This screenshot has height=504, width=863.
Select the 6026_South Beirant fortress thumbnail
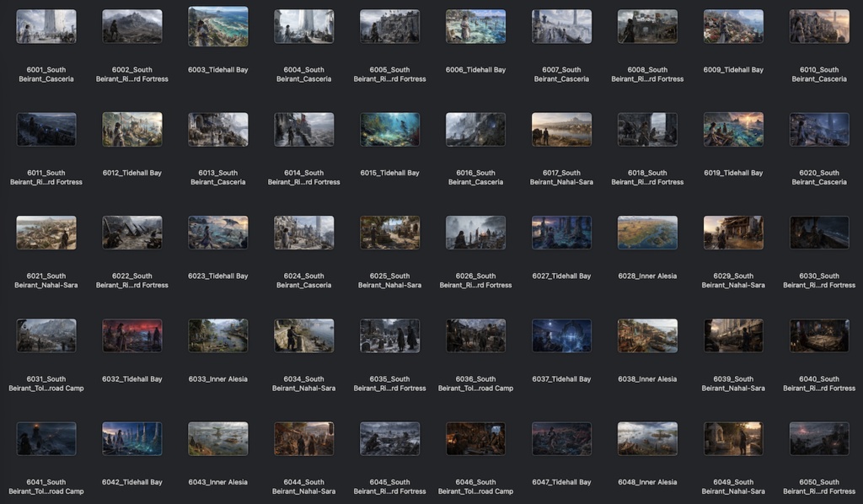point(475,232)
